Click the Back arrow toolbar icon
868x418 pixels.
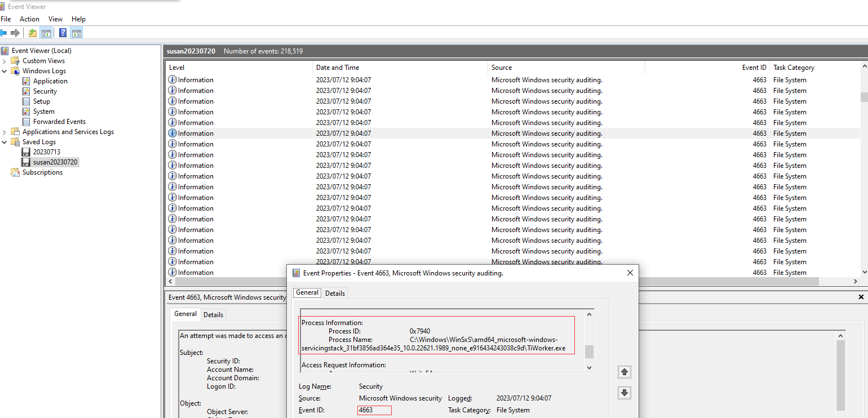point(3,33)
